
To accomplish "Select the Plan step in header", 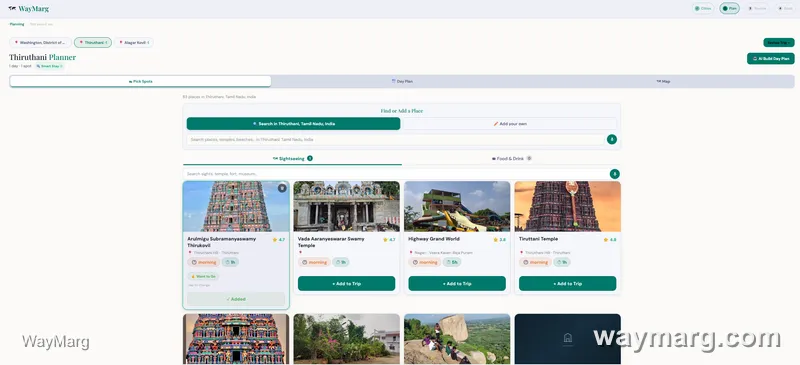I will pyautogui.click(x=730, y=8).
